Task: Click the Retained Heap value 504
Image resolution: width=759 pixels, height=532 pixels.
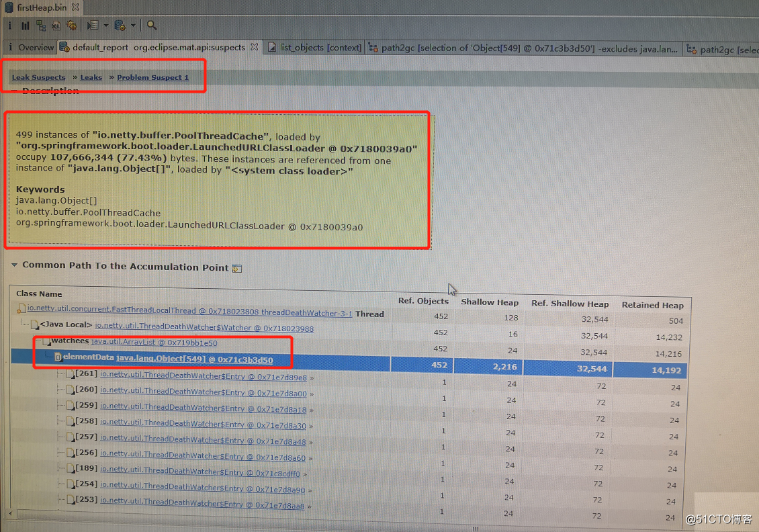Action: click(676, 321)
